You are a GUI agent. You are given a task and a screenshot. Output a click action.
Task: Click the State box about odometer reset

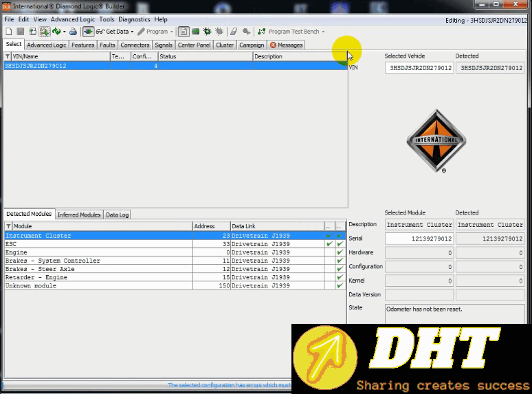click(454, 314)
